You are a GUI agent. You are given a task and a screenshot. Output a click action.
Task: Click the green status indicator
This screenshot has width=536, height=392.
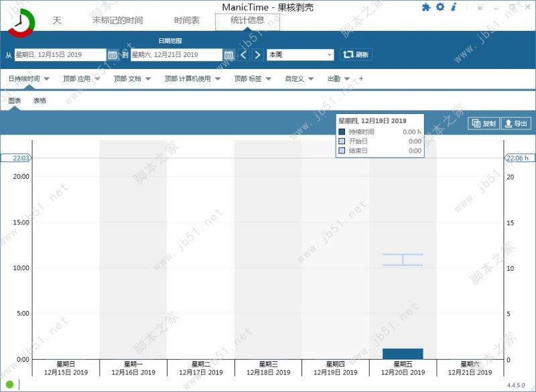tap(9, 385)
